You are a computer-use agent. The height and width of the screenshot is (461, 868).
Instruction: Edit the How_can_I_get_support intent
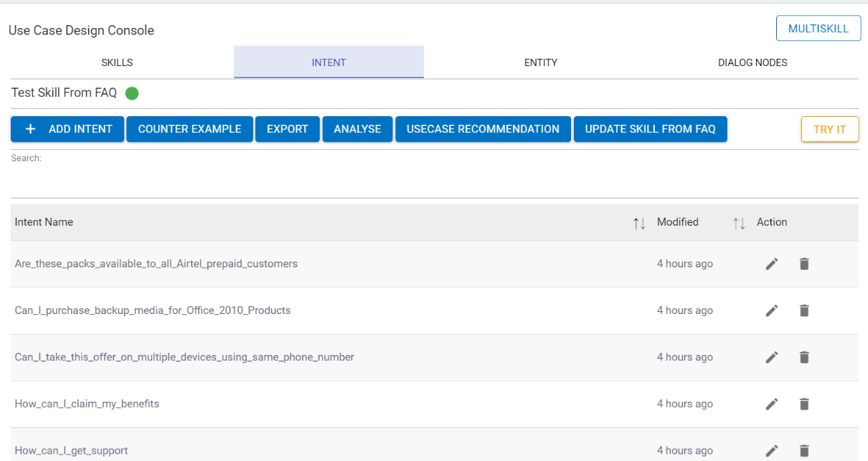pos(772,450)
